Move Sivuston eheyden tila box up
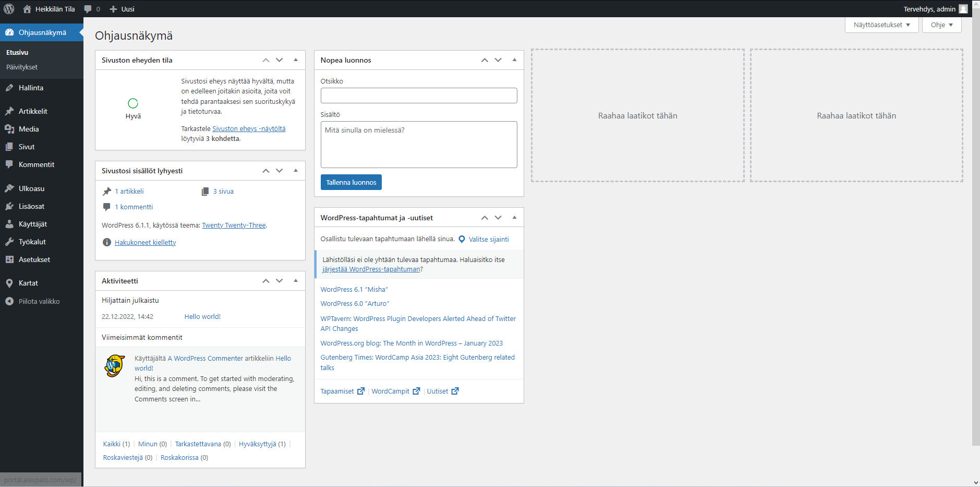Viewport: 980px width, 487px height. [x=266, y=60]
